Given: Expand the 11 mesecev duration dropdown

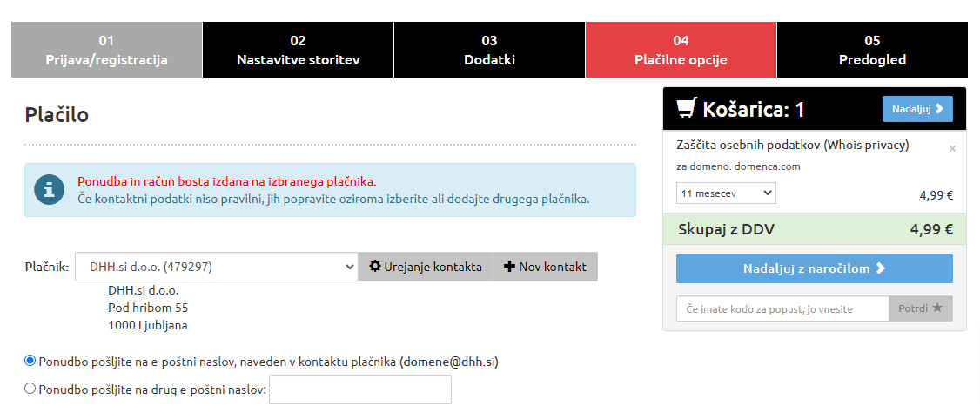Looking at the screenshot, I should (726, 193).
